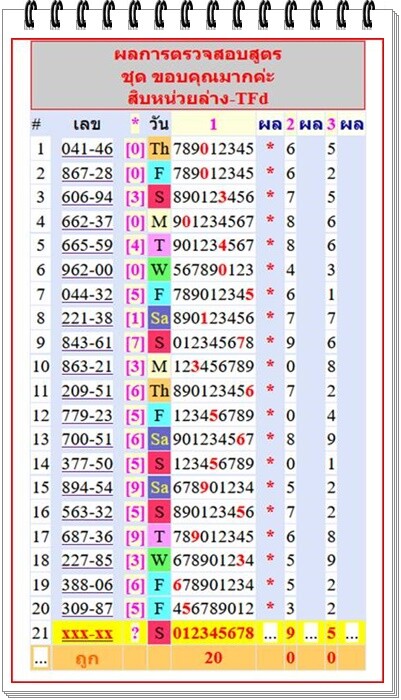Select the xxx-xx link in row 21
401x700 pixels.
[x=87, y=633]
